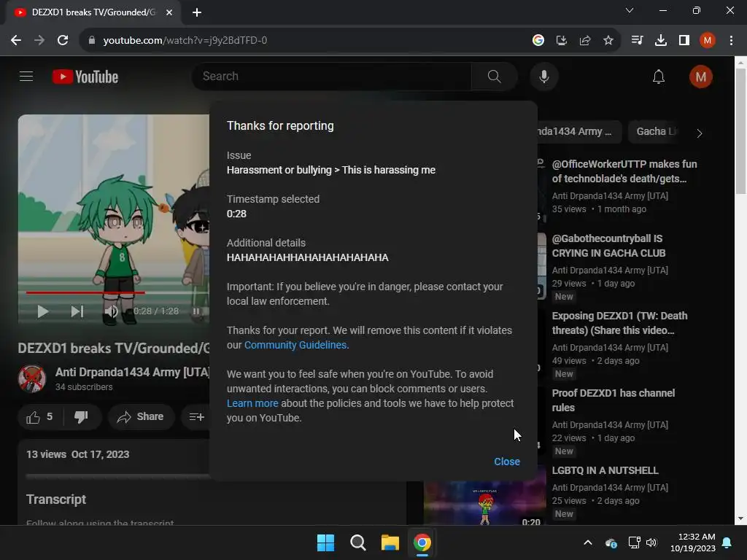Go back in Chrome
The width and height of the screenshot is (747, 560).
[16, 41]
